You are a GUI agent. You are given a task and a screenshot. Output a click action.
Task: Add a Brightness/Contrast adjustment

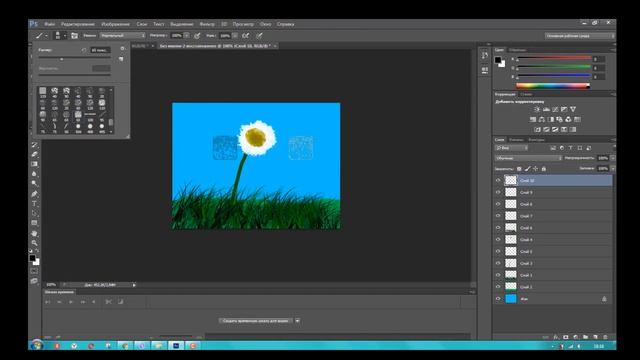point(537,109)
